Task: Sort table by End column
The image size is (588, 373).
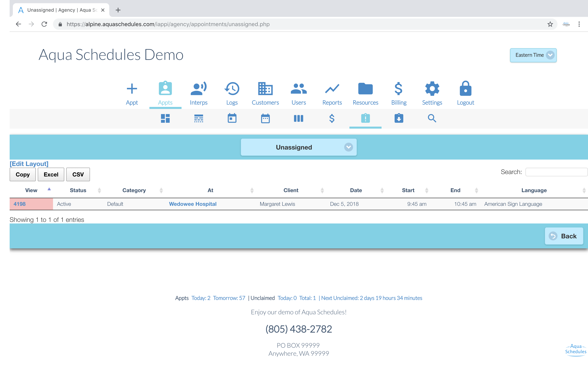Action: [455, 190]
